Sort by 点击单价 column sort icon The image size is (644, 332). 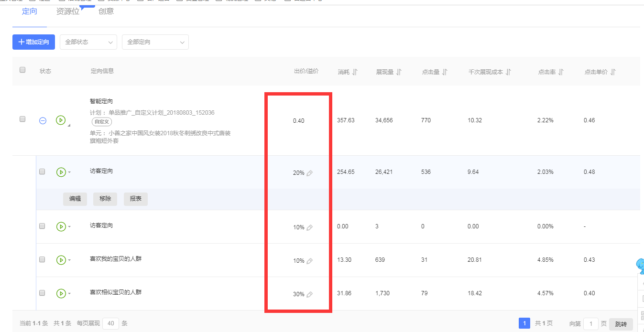click(613, 72)
